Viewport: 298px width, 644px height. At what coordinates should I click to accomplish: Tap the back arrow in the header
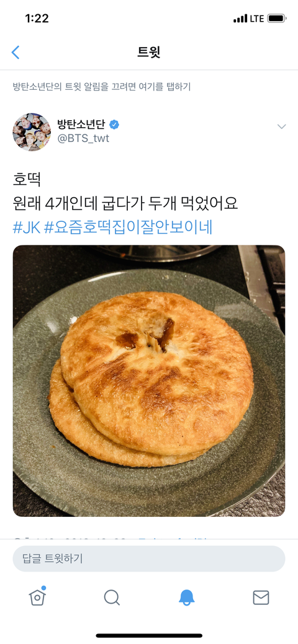click(16, 52)
